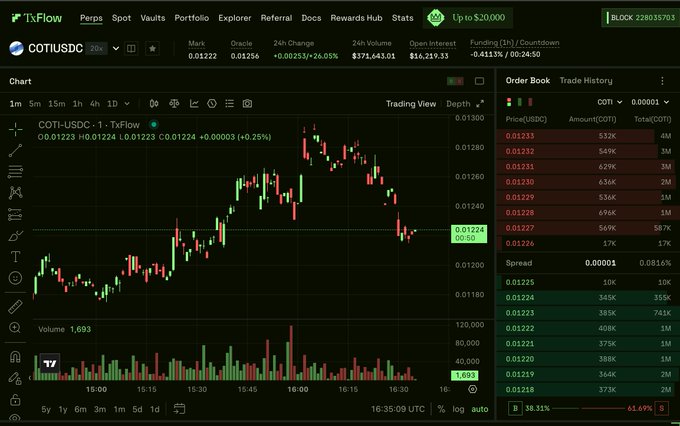The width and height of the screenshot is (680, 426).
Task: Switch to the 15m timeframe
Action: coord(57,104)
